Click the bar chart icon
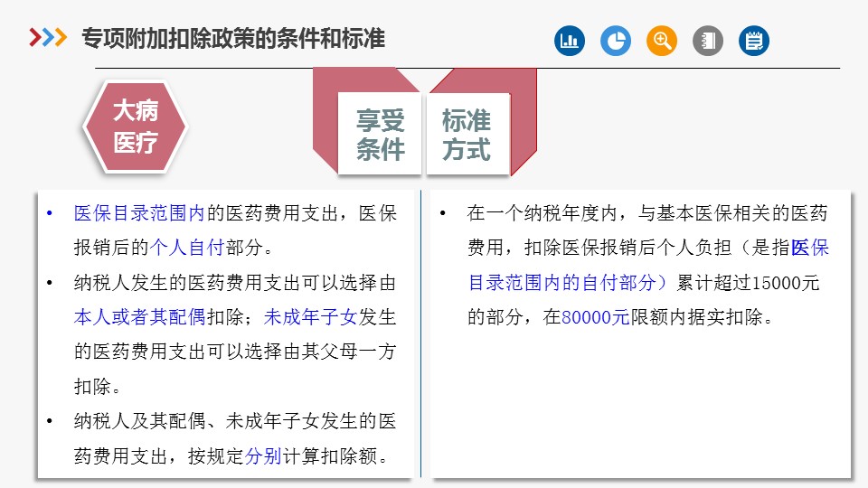Viewport: 868px width, 488px height. (570, 41)
